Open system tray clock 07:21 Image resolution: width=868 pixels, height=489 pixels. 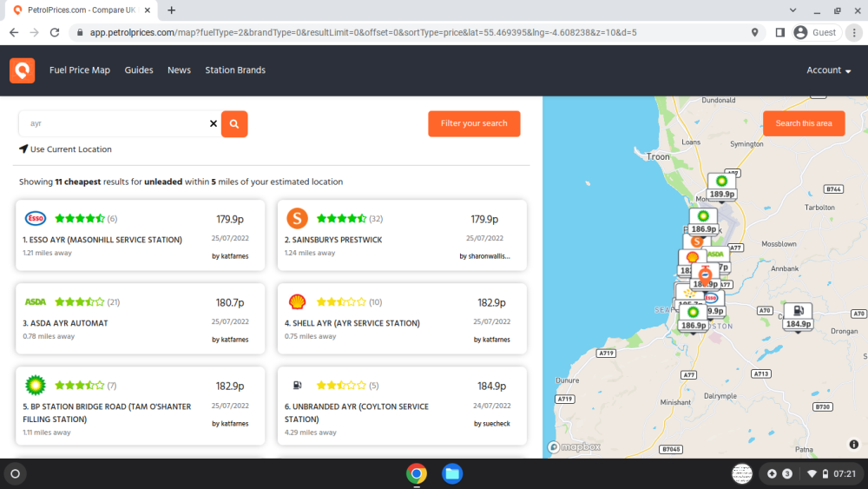845,473
